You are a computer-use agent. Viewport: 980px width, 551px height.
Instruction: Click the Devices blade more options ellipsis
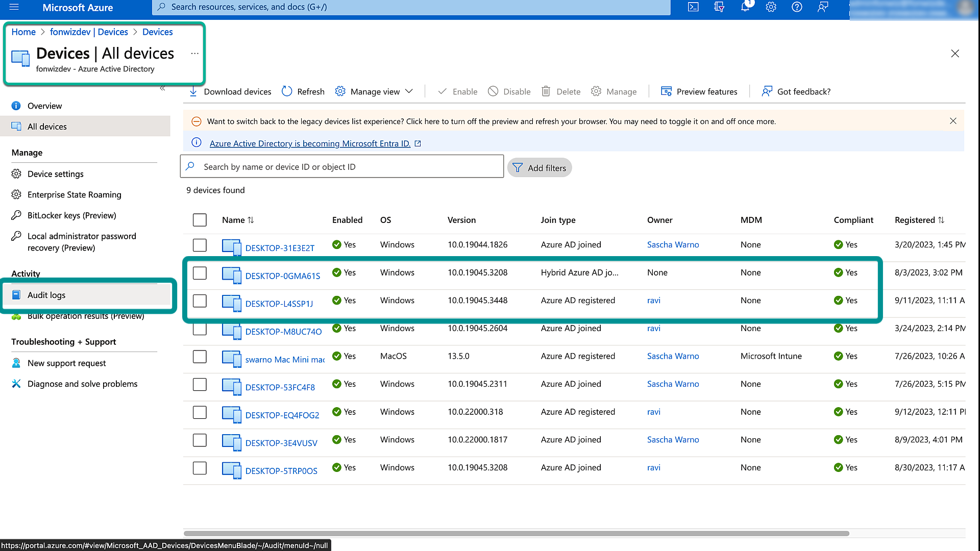[x=194, y=54]
